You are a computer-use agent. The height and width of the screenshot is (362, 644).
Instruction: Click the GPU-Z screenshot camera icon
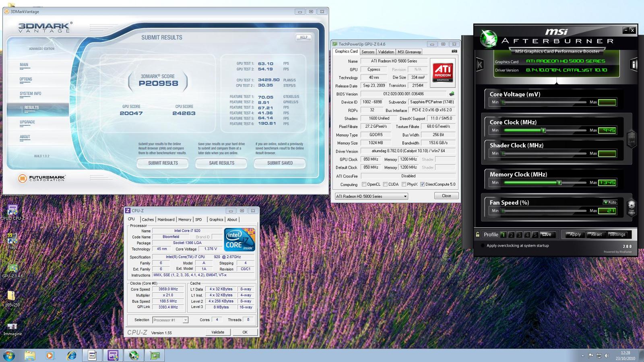tap(454, 51)
